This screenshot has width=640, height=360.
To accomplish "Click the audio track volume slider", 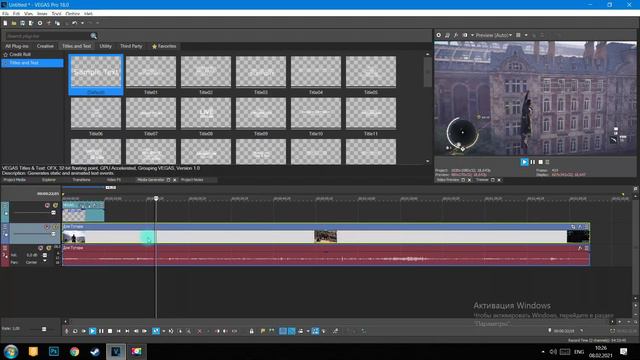I will [44, 256].
